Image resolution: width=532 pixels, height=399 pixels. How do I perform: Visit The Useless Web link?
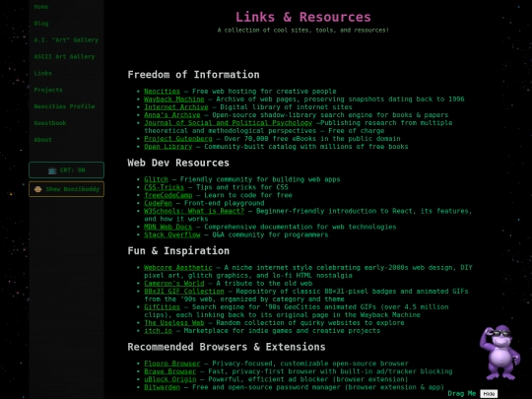tap(174, 323)
